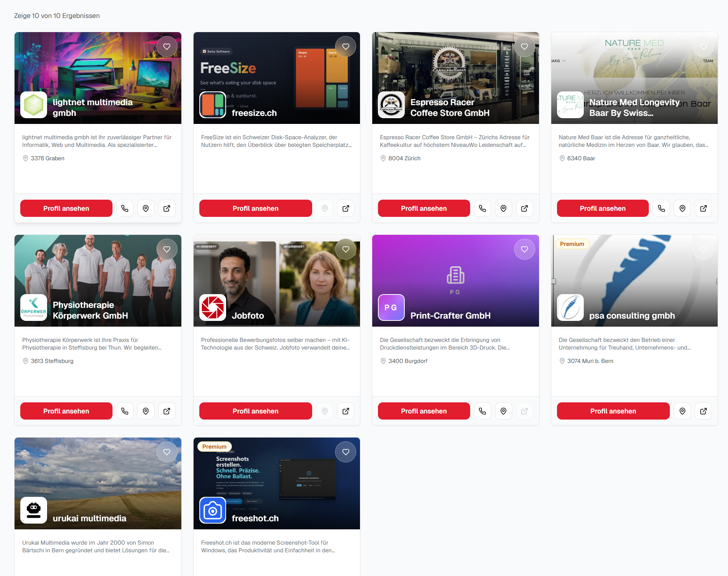Click the freesize.ch app logo
728x576 pixels.
213,105
